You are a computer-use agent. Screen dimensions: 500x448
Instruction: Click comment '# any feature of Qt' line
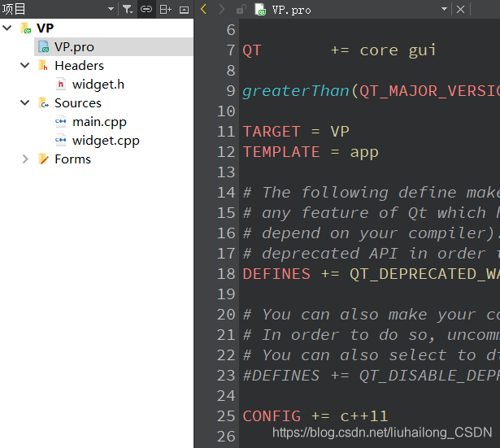click(372, 213)
